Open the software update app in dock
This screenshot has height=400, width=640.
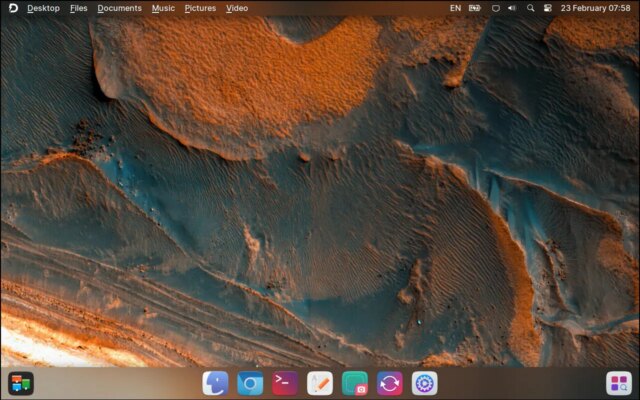pyautogui.click(x=390, y=383)
